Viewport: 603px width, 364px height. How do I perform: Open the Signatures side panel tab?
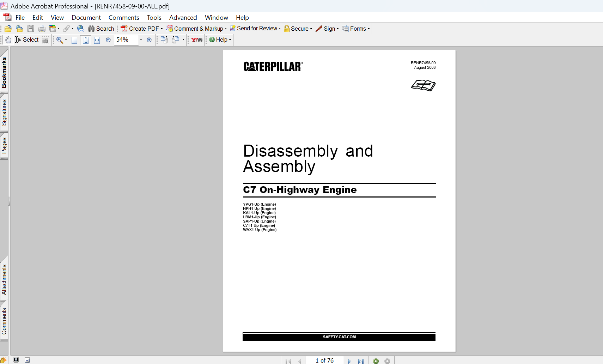pos(4,113)
